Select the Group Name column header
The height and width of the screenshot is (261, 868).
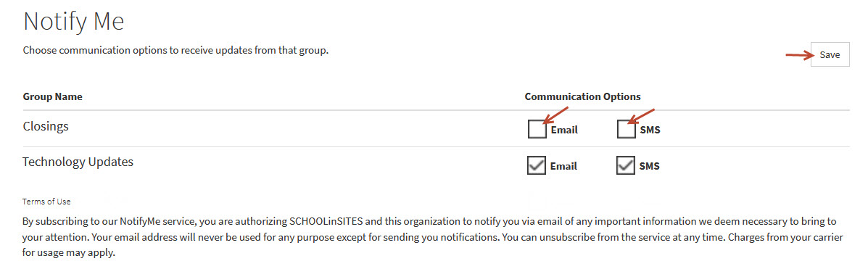pyautogui.click(x=53, y=96)
